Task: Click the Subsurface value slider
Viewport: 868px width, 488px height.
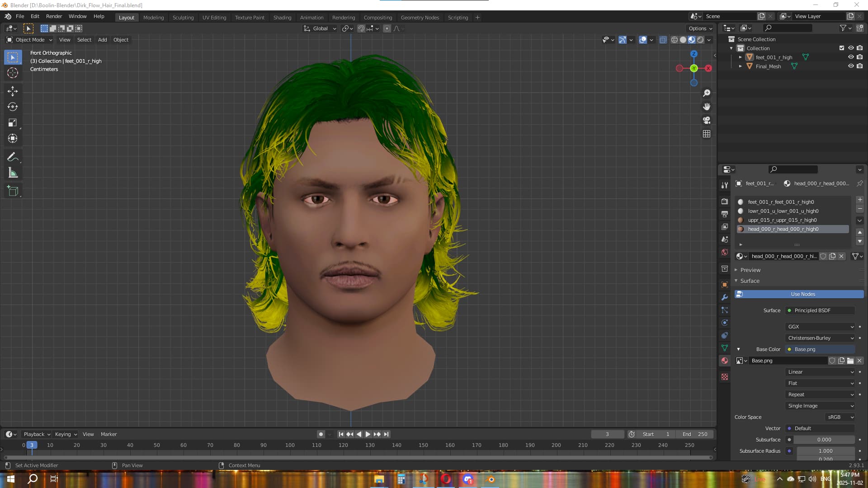Action: click(824, 440)
